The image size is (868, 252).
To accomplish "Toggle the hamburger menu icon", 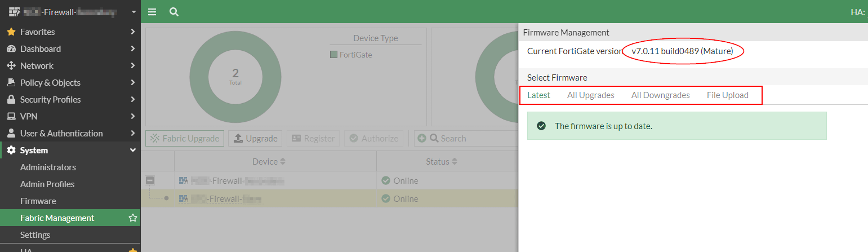I will pos(152,12).
